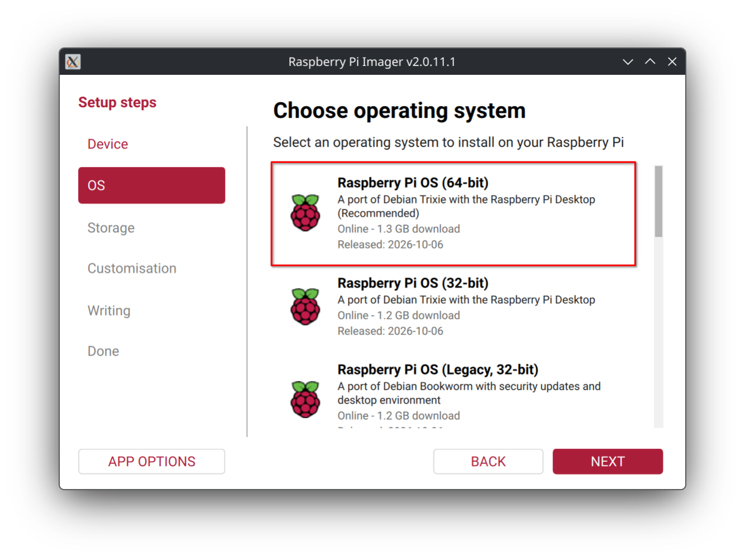Viewport: 745px width, 560px height.
Task: Click raspberry icon of Raspberry Pi OS (32-bit)
Action: (305, 307)
